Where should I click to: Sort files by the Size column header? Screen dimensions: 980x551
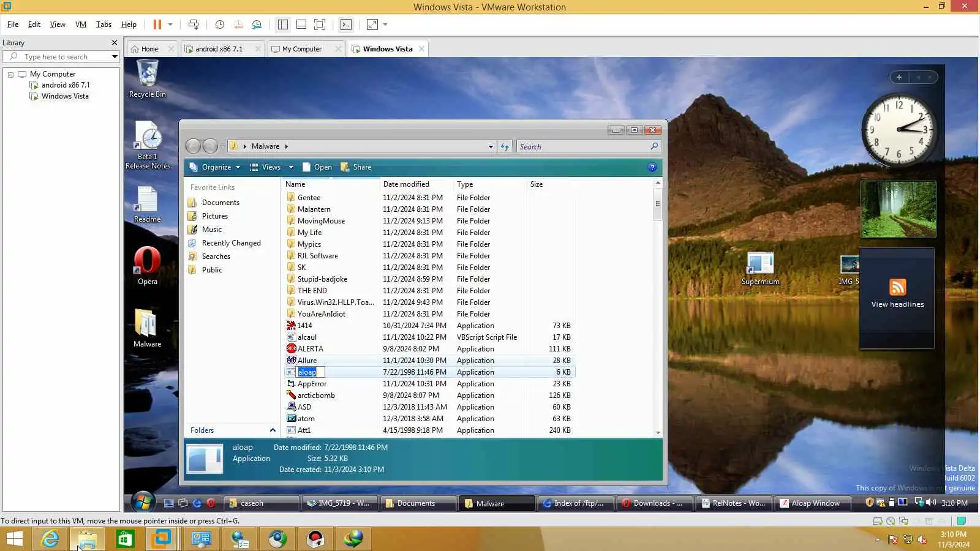pyautogui.click(x=551, y=184)
